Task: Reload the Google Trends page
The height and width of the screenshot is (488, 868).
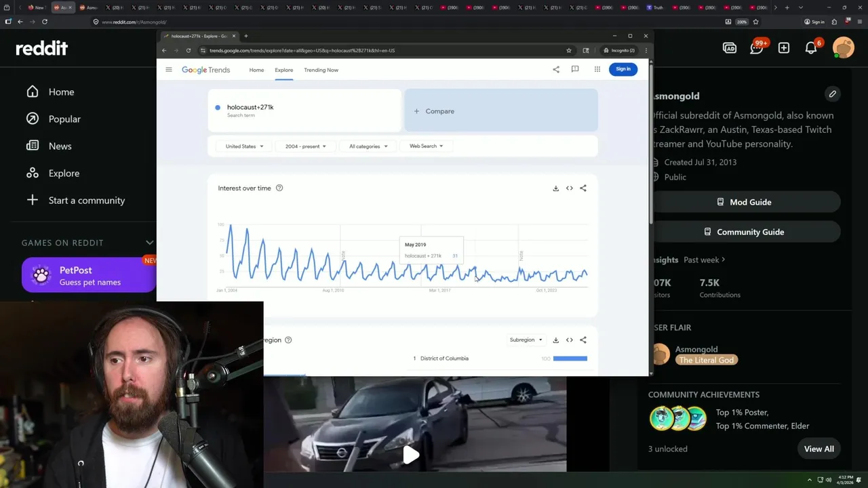Action: click(189, 50)
